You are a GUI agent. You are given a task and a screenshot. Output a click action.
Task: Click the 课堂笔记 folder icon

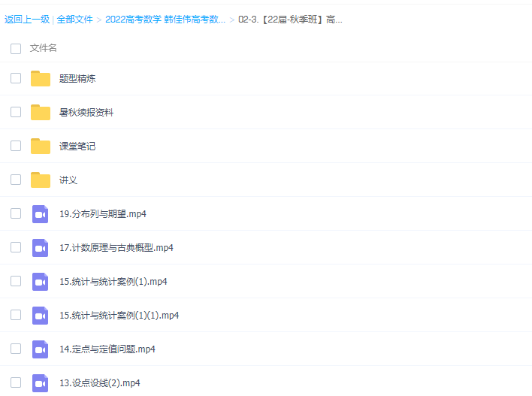click(41, 146)
